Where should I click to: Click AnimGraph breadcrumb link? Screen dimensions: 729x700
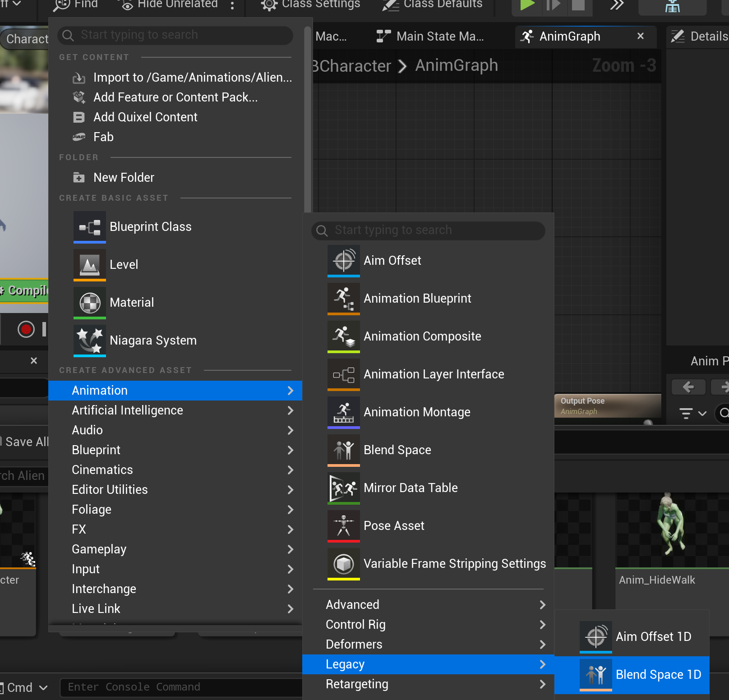click(457, 65)
